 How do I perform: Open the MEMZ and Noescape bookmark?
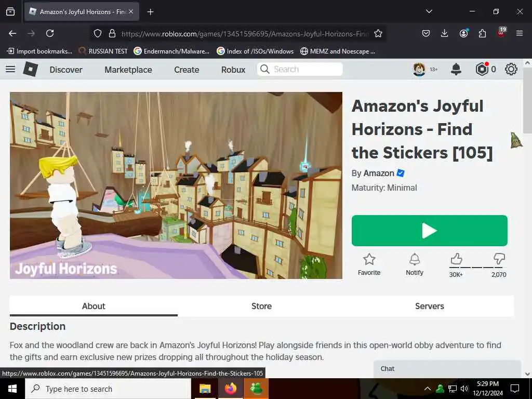pyautogui.click(x=338, y=51)
